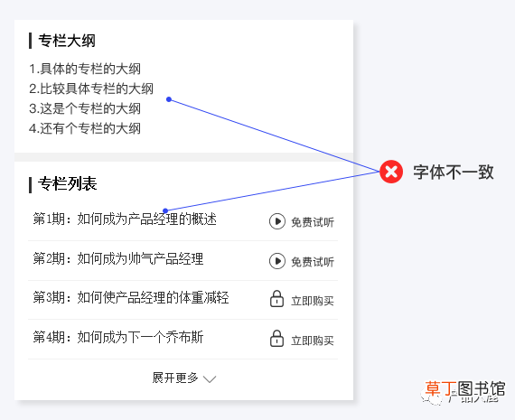Click 免费试听 next to 第1期

[x=313, y=222]
